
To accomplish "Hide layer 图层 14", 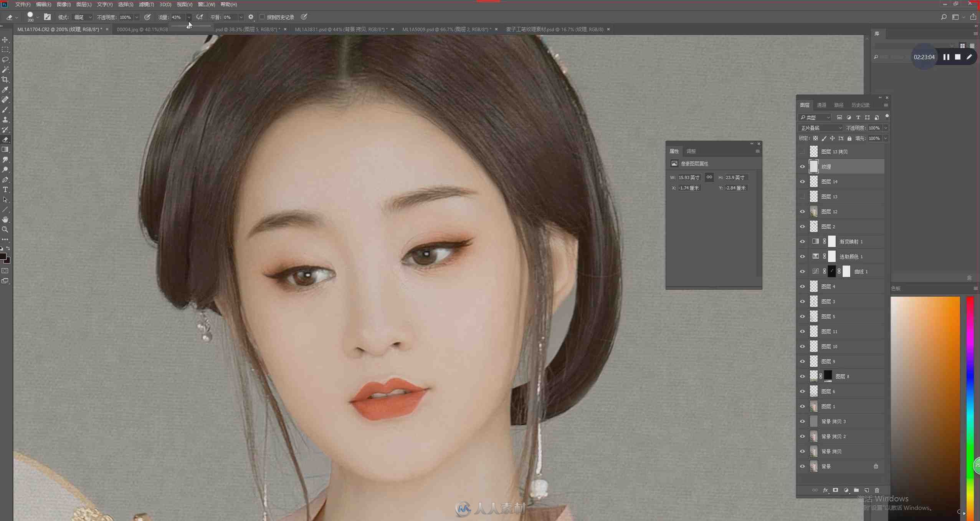I will click(802, 182).
